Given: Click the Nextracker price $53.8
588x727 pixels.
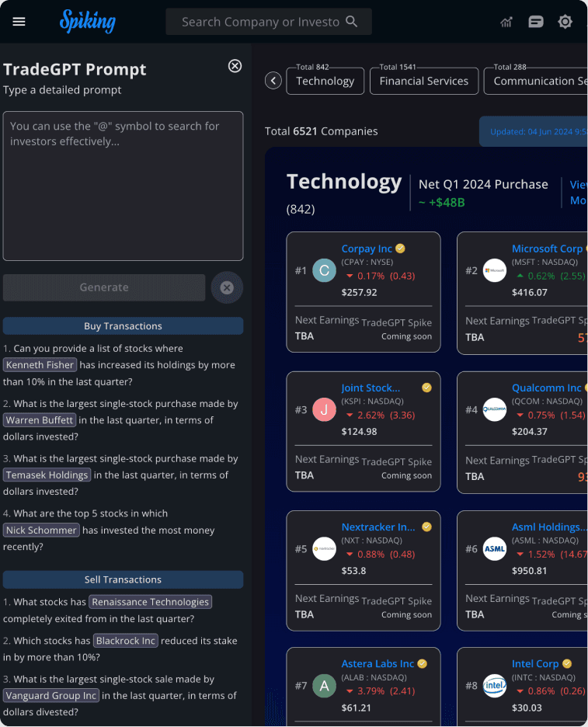Looking at the screenshot, I should point(353,571).
